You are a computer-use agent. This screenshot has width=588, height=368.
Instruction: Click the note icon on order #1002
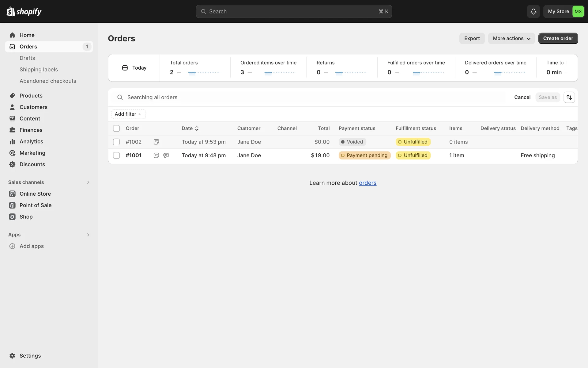[x=156, y=142]
